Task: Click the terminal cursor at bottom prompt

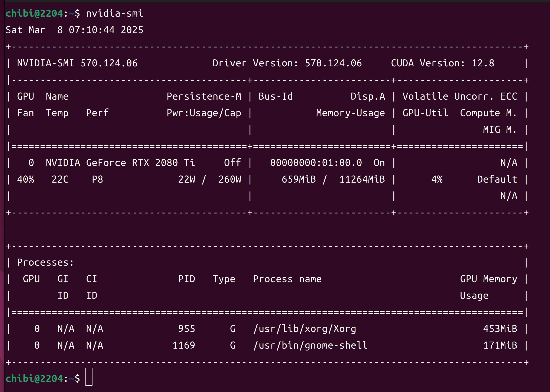Action: 89,377
